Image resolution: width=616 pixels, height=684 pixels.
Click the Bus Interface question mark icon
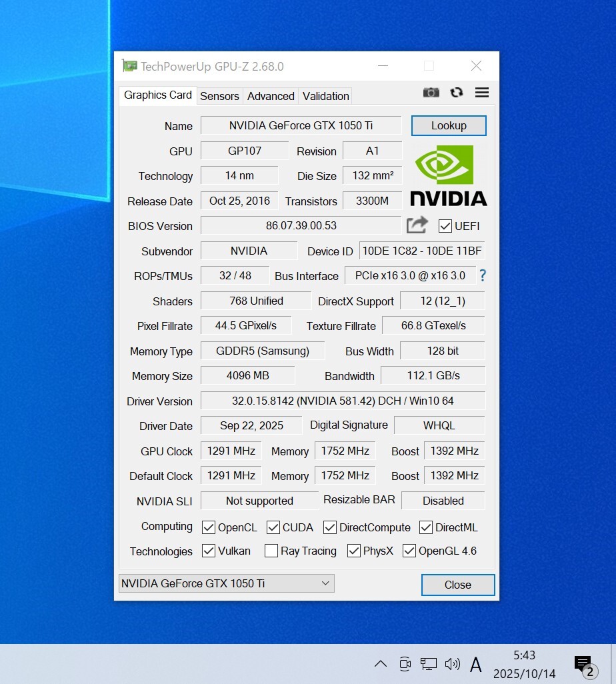tap(483, 275)
